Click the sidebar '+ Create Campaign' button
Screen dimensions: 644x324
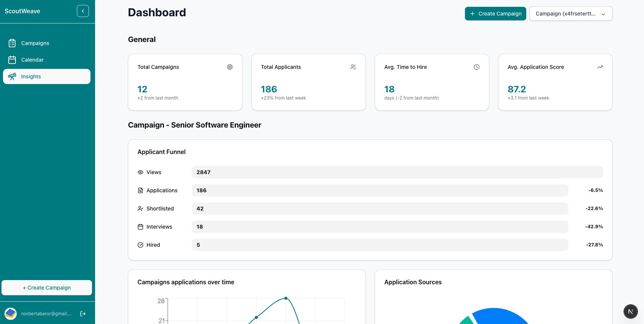coord(47,288)
